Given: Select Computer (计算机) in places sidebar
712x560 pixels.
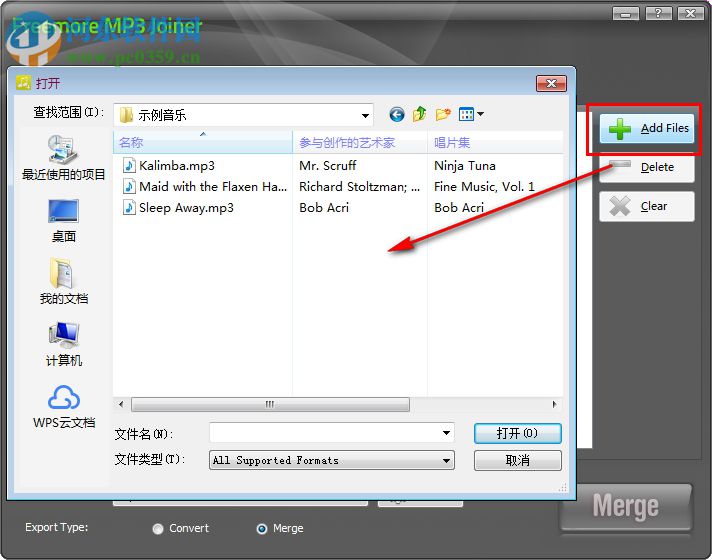Looking at the screenshot, I should (64, 344).
